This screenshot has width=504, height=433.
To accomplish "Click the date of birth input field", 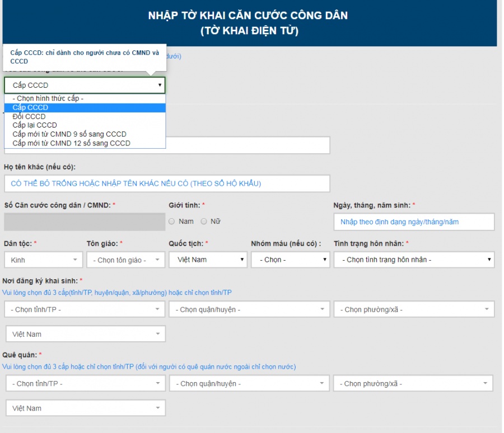I will coord(414,222).
